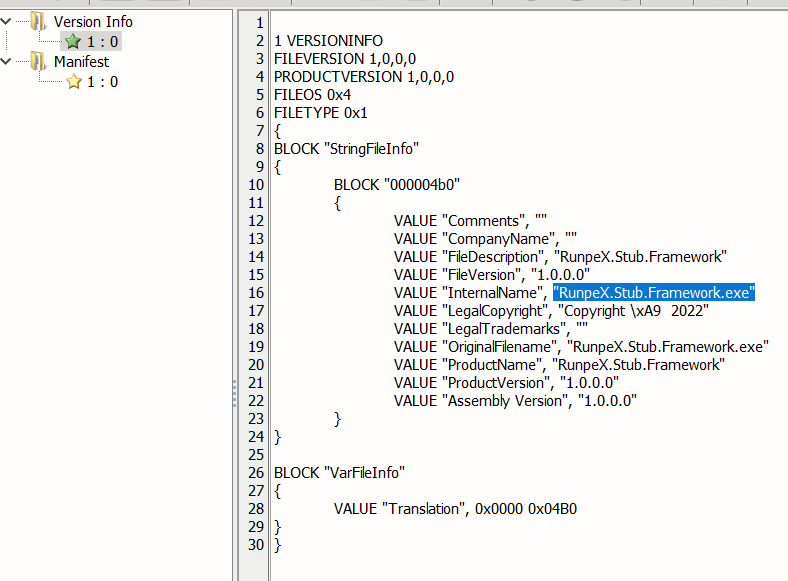Click the FILEOS 0x4 line
The image size is (788, 581).
tap(312, 95)
